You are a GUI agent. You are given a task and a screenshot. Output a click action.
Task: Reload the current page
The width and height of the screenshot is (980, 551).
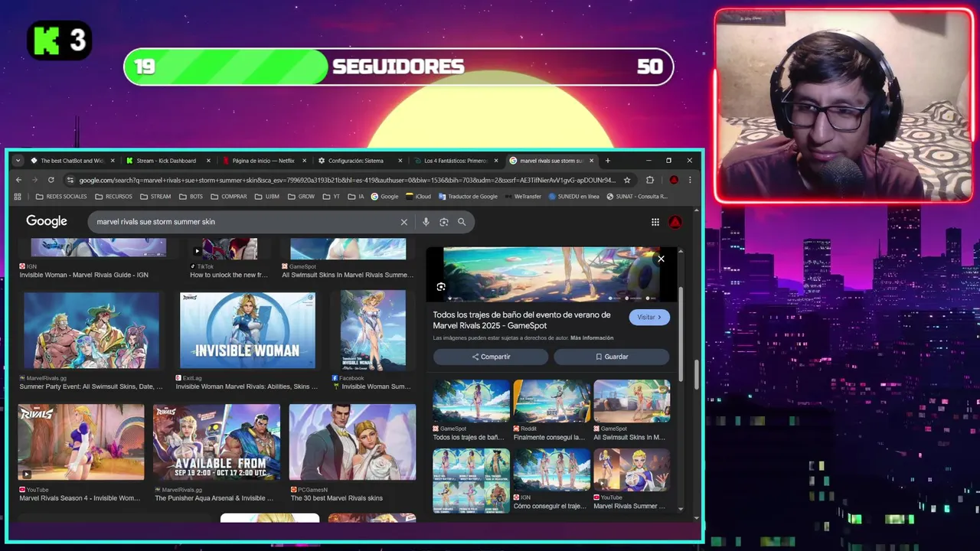tap(51, 180)
